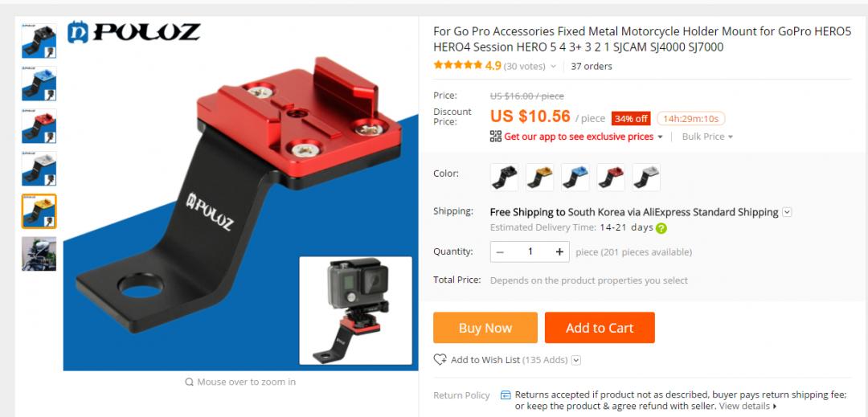Click the Add to Cart button
The height and width of the screenshot is (417, 868).
pos(600,327)
